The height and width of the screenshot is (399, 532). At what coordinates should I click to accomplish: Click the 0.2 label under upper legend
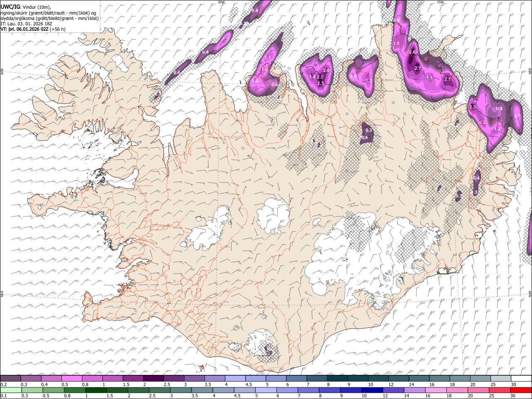click(x=3, y=384)
